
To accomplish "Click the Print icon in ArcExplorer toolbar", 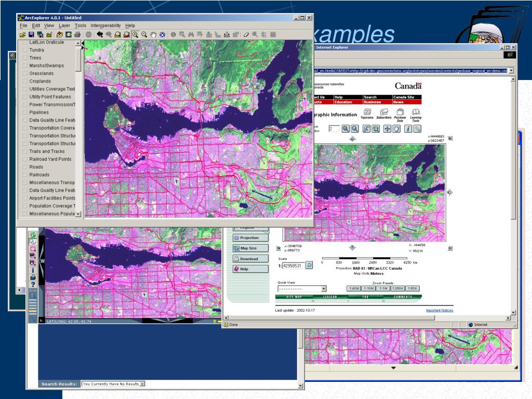I will tap(77, 34).
